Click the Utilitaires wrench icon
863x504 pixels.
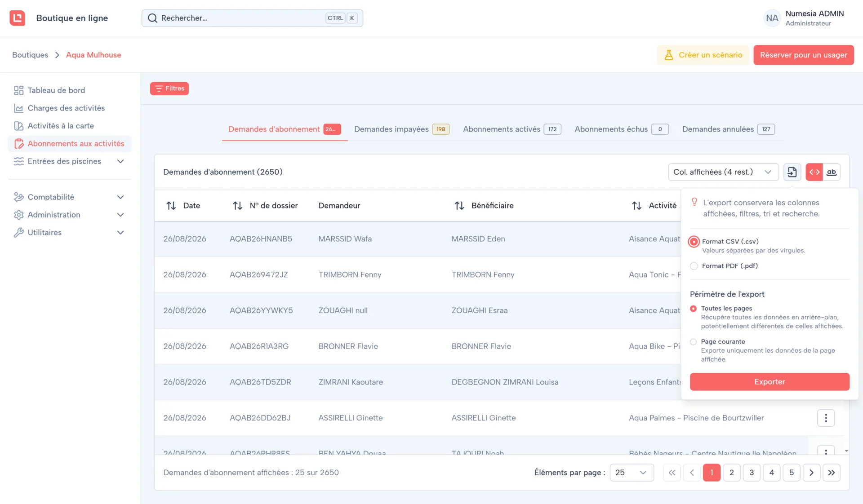(18, 233)
